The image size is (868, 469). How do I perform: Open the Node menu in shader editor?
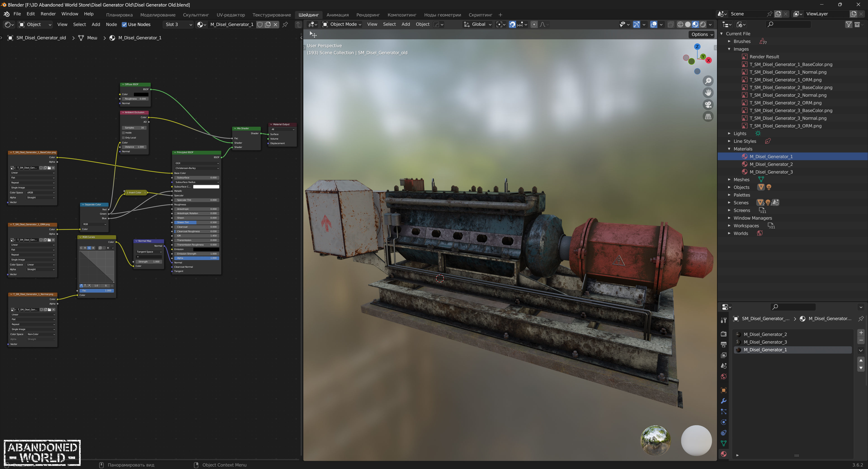[111, 24]
